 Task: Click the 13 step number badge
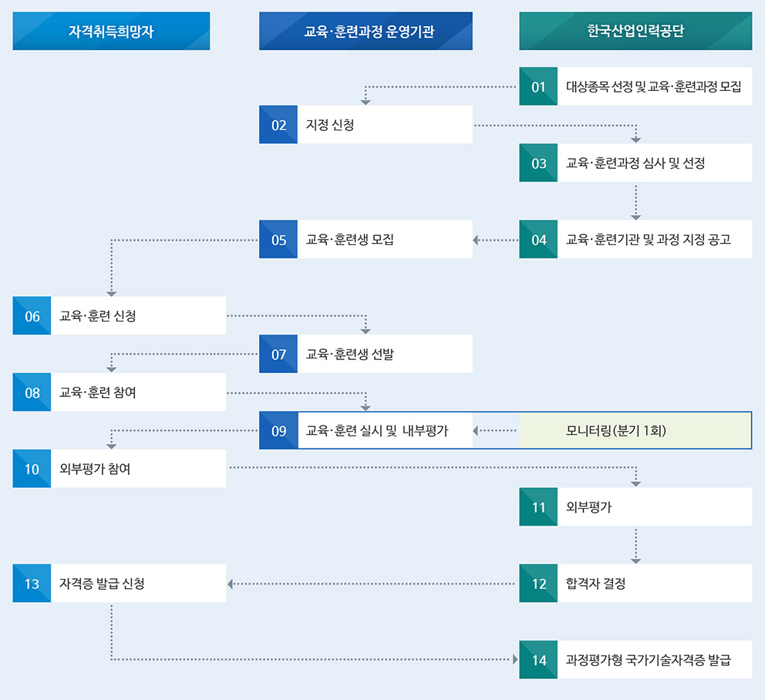click(x=32, y=583)
